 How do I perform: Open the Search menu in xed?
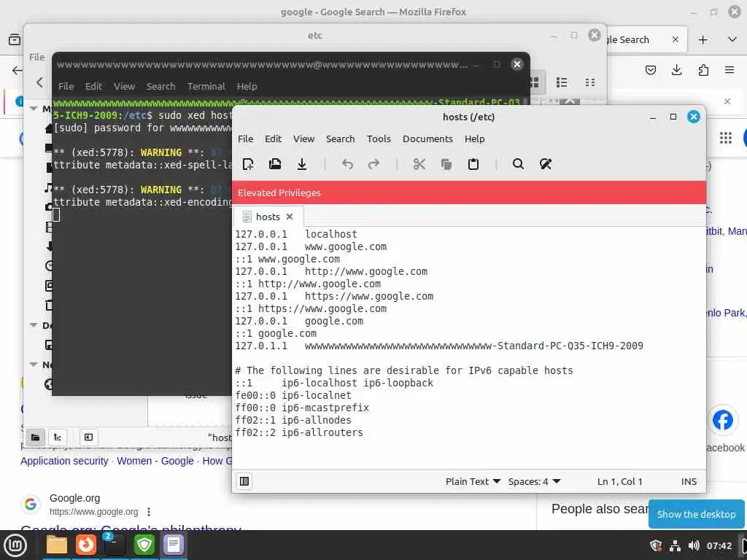(x=340, y=139)
